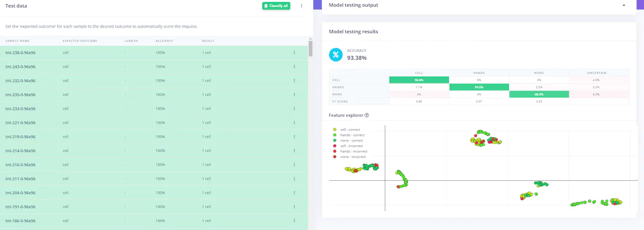Select sample tnt-233-0-96x96
Screen dimensions: 644x230
click(20, 109)
